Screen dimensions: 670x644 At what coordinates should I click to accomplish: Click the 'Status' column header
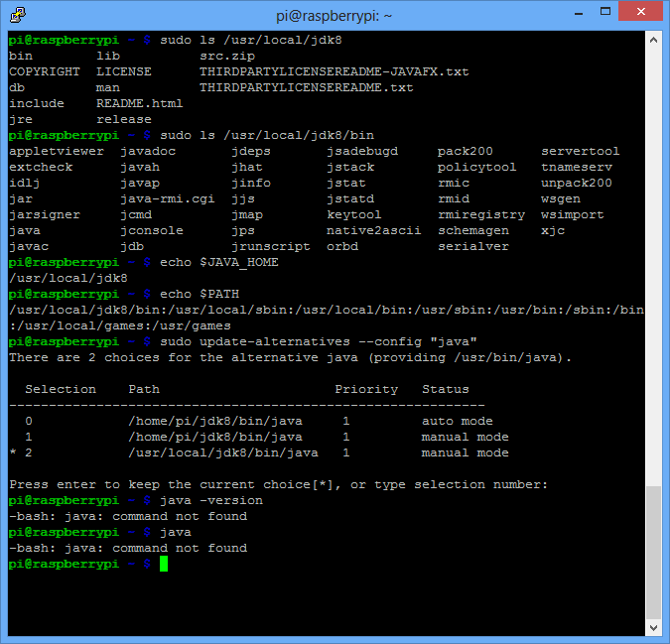point(446,389)
